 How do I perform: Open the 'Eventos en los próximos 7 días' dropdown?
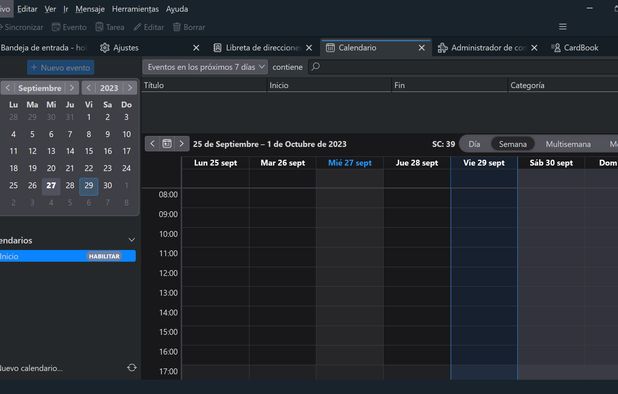tap(205, 67)
